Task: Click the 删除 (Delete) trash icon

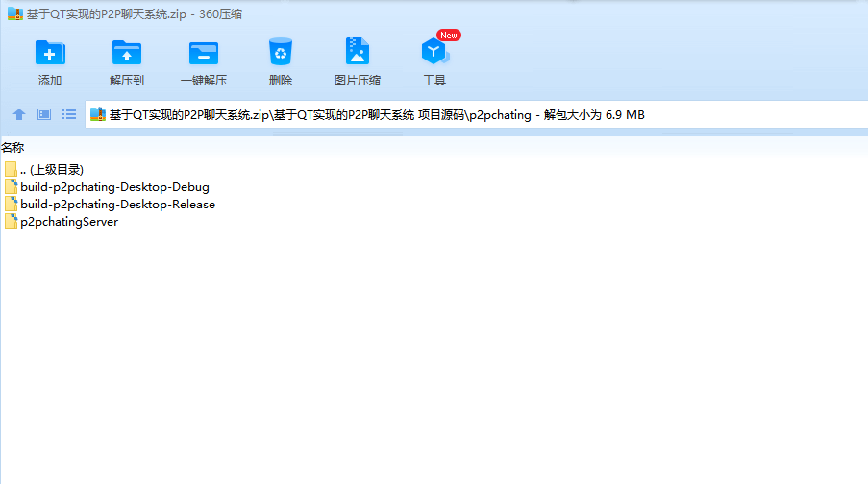Action: click(x=280, y=53)
